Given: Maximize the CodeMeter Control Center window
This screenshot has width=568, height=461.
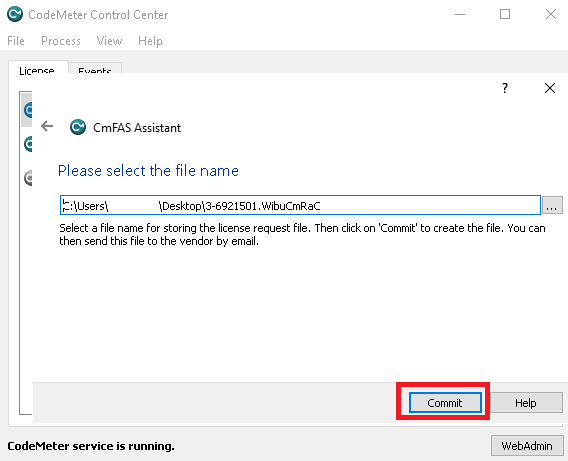Looking at the screenshot, I should coord(505,14).
